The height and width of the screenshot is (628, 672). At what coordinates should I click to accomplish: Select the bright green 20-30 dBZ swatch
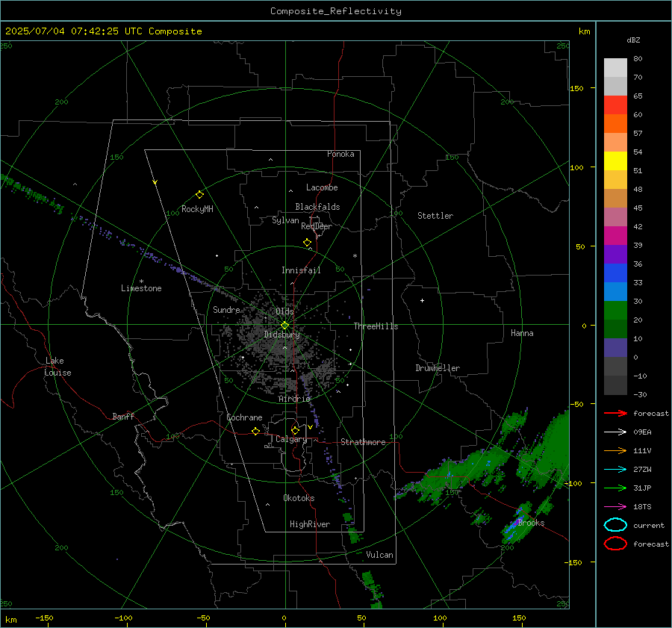[x=615, y=311]
